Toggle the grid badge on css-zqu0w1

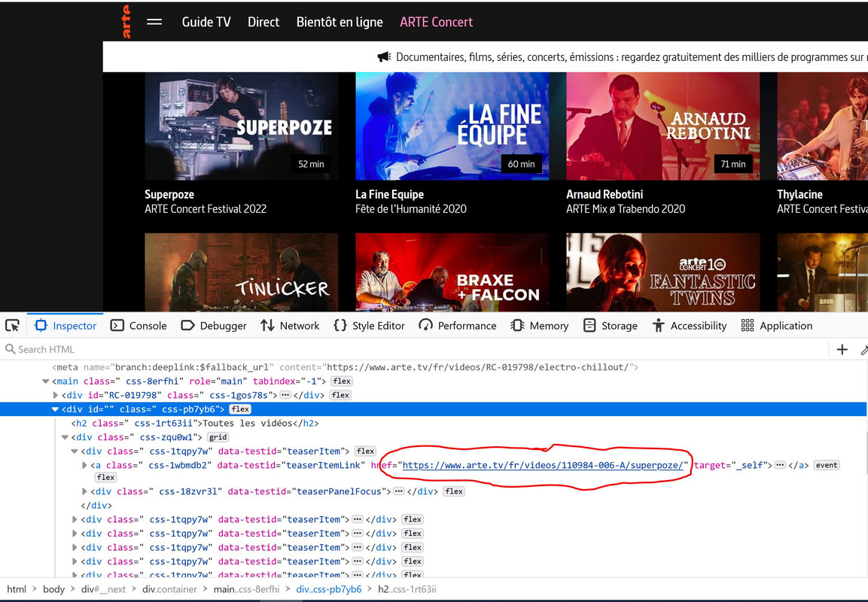(218, 437)
